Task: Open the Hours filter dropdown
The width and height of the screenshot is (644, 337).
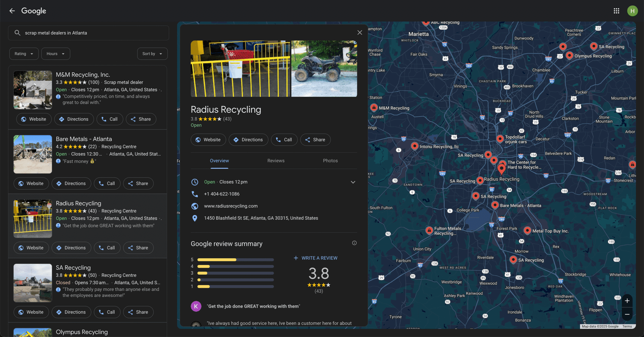Action: tap(56, 53)
